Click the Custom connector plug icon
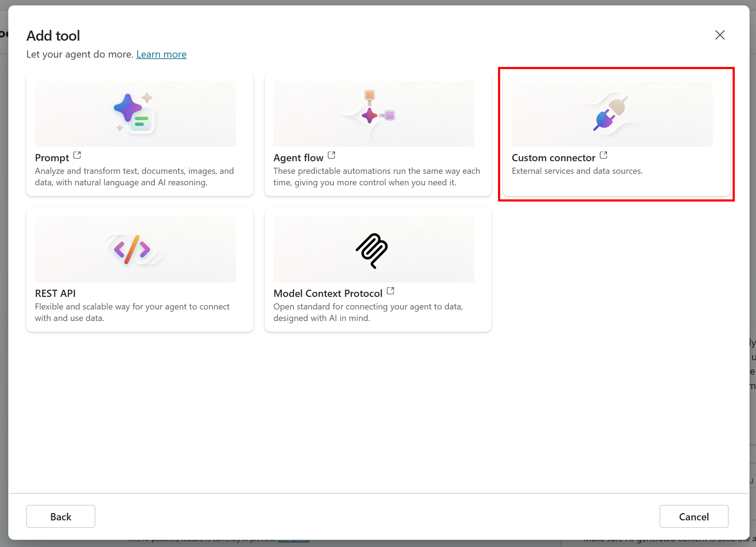This screenshot has height=547, width=756. [611, 113]
